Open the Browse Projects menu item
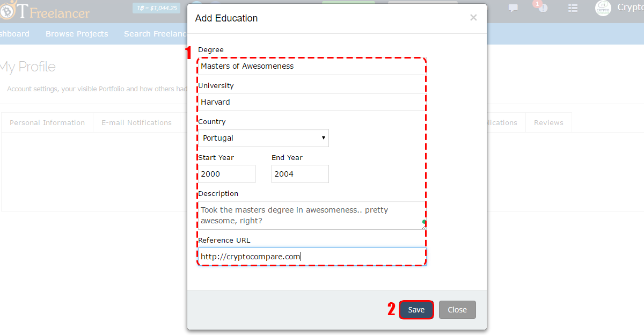This screenshot has width=644, height=335. tap(77, 34)
